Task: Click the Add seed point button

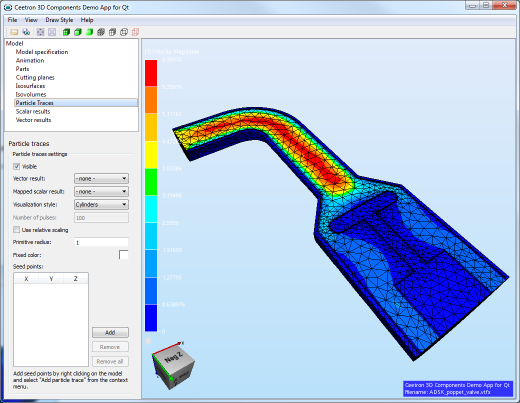Action: 110,332
